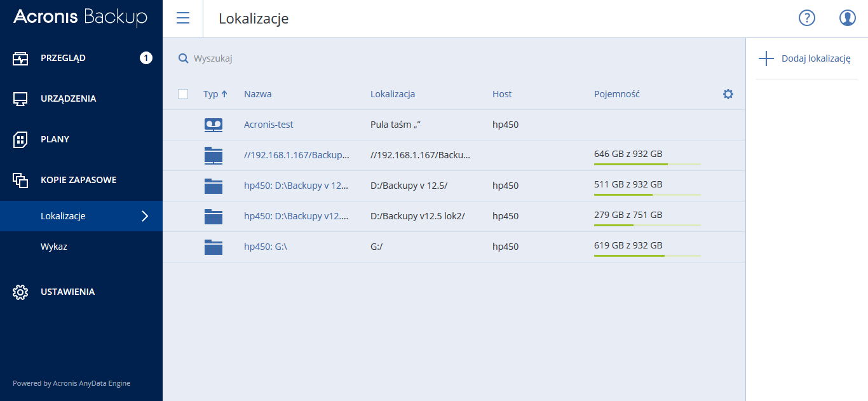Expand the Kopie zapasowe sidebar section

coord(78,180)
